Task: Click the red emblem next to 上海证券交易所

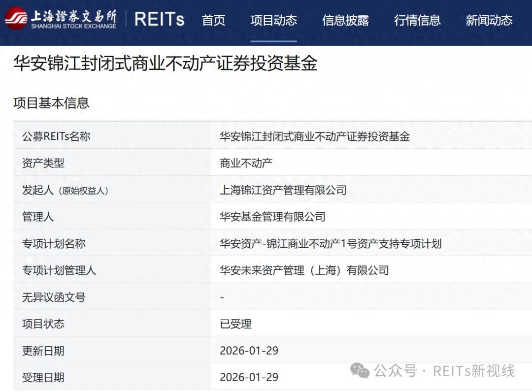Action: tap(16, 19)
